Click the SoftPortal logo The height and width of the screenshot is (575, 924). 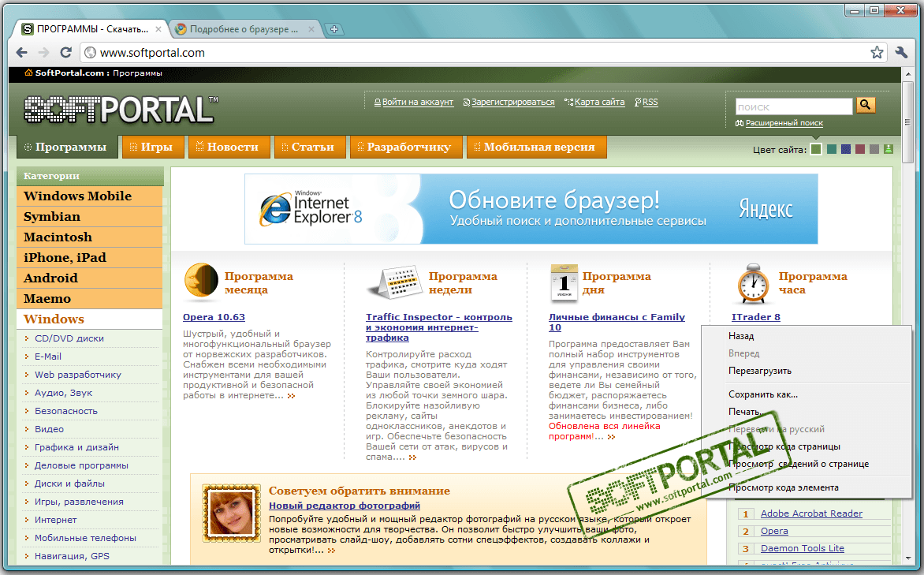(x=121, y=110)
